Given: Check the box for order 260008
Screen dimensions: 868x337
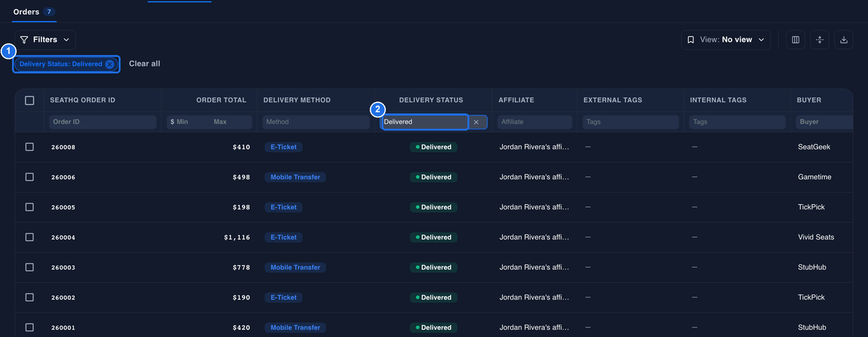Looking at the screenshot, I should [x=29, y=147].
